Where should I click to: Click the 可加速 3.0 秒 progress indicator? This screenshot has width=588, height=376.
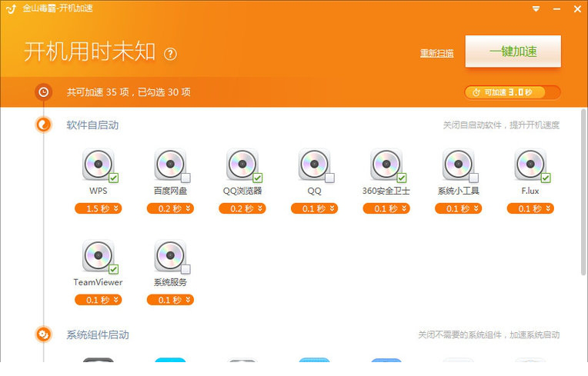[x=513, y=92]
